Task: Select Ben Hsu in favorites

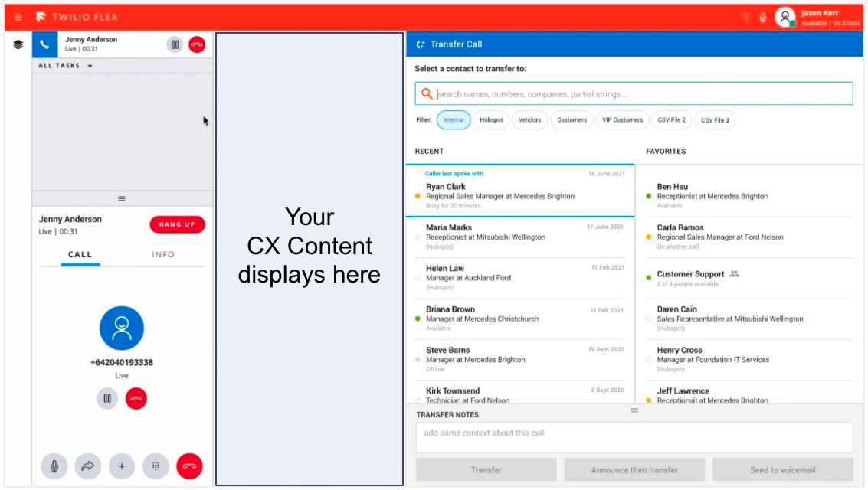Action: [x=750, y=196]
